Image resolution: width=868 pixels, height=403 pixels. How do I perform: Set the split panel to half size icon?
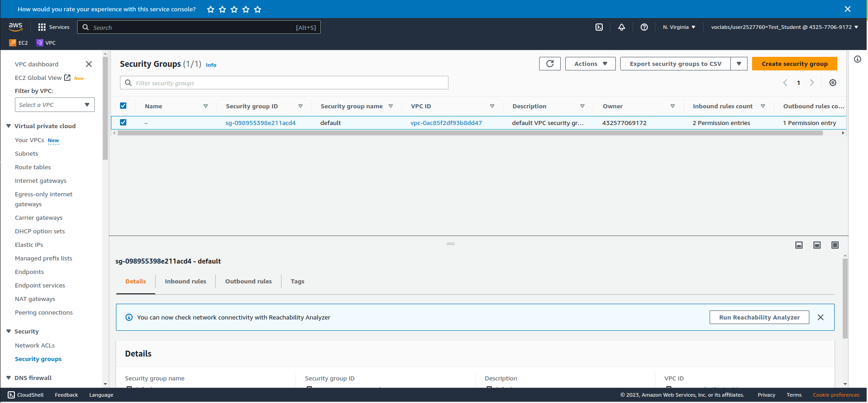click(x=817, y=245)
